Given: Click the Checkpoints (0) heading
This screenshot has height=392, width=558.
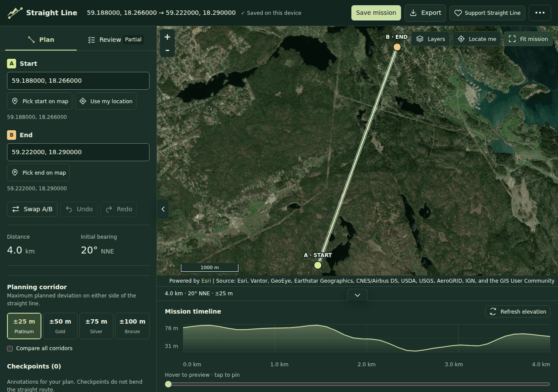Looking at the screenshot, I should point(34,366).
